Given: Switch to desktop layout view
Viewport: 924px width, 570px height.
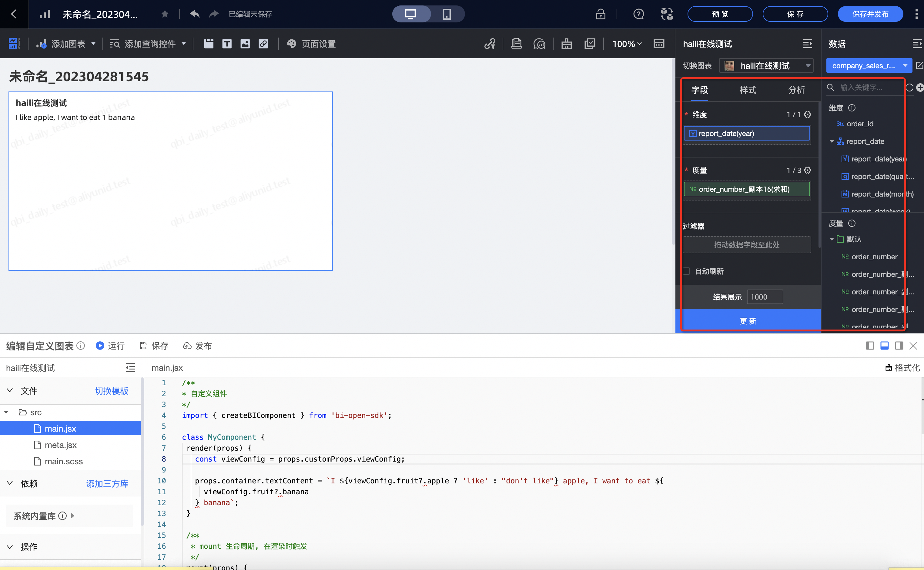Looking at the screenshot, I should [x=410, y=14].
